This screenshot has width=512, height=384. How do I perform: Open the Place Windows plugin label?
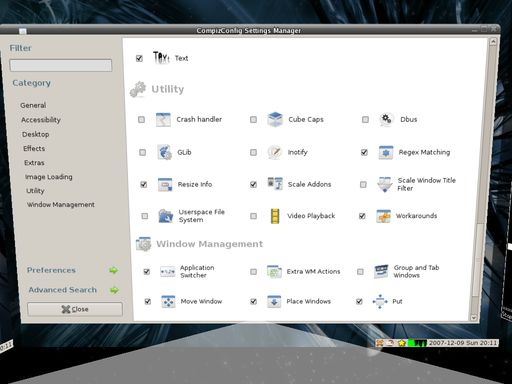click(x=309, y=301)
